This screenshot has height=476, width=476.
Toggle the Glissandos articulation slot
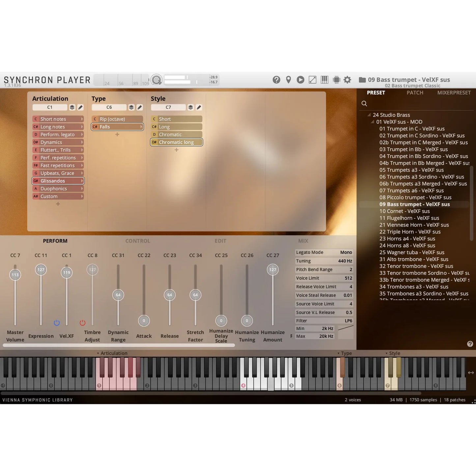pos(58,181)
